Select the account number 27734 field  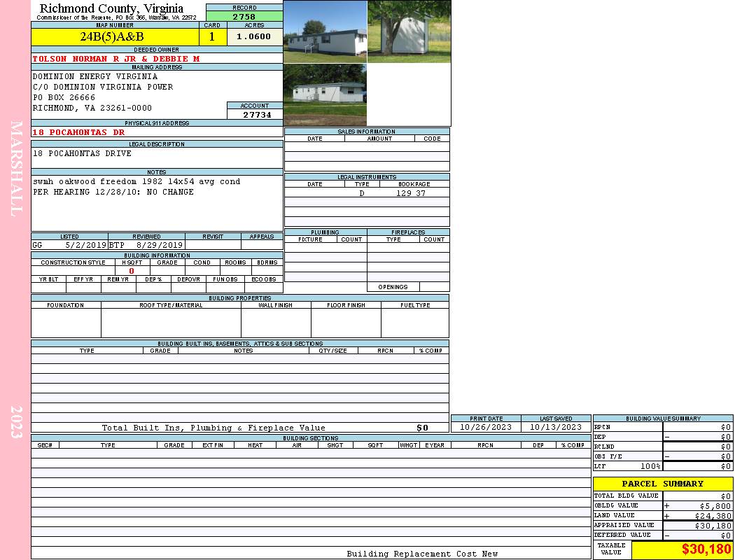pos(255,115)
